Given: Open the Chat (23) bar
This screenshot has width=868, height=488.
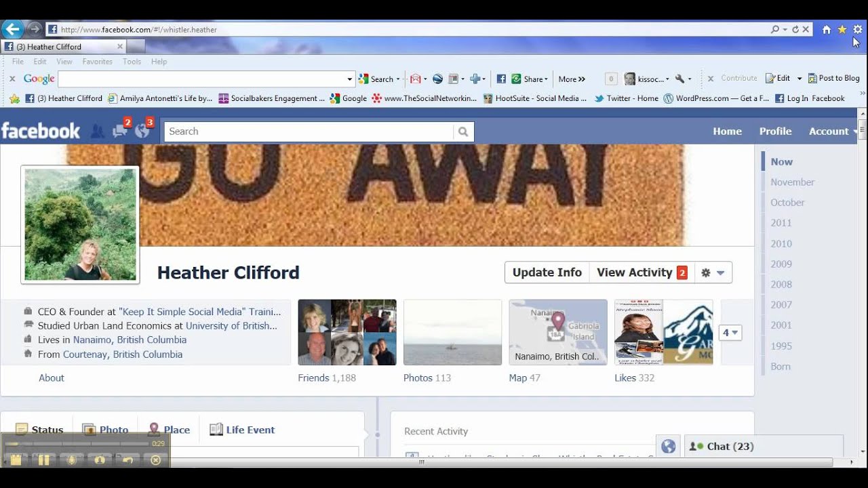Looking at the screenshot, I should [x=764, y=446].
